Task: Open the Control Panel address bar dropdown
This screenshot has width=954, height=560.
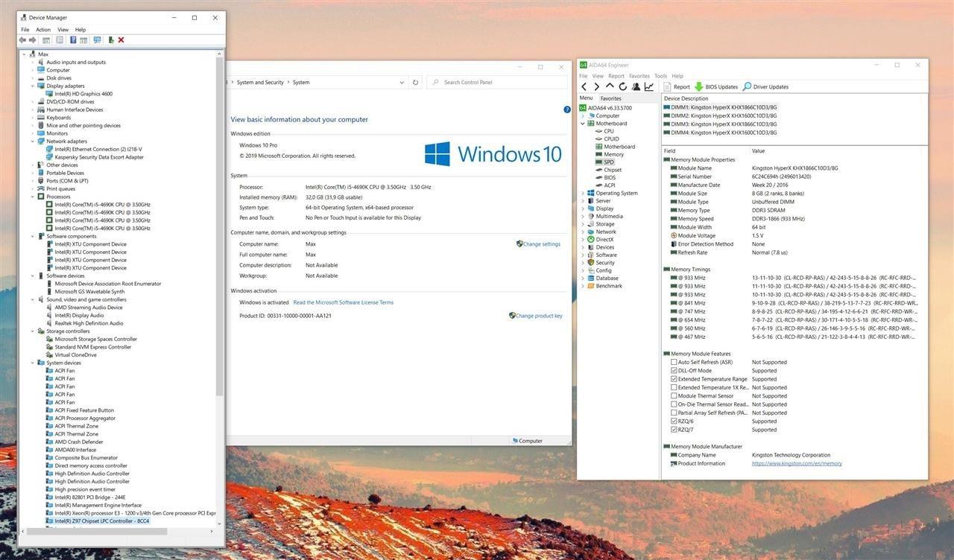Action: [x=402, y=82]
